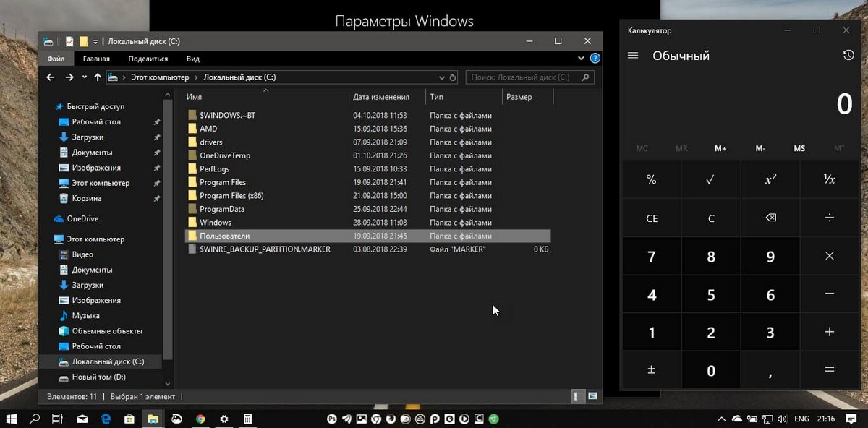Click the digit 7 key
The width and height of the screenshot is (868, 428).
[x=652, y=256]
